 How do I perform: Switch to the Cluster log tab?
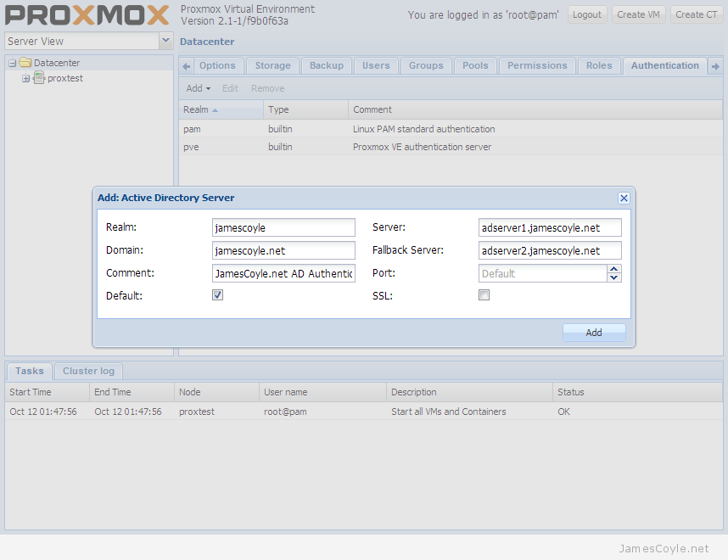(x=88, y=371)
